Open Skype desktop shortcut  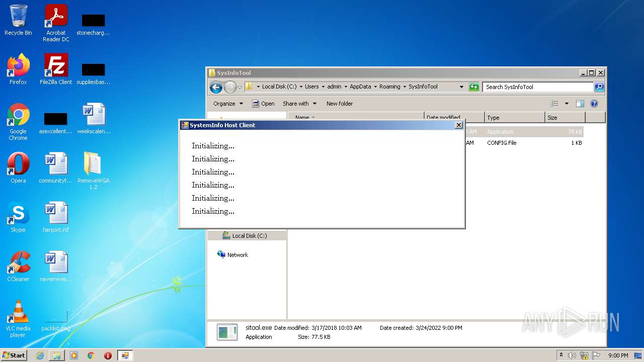18,217
